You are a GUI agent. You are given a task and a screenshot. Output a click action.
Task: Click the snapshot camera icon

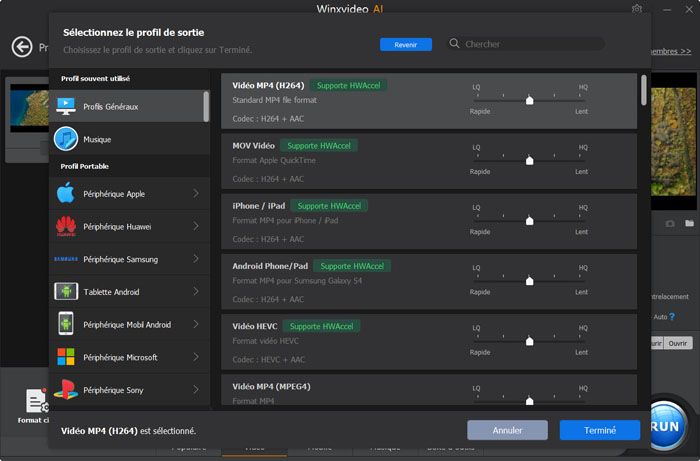[670, 223]
